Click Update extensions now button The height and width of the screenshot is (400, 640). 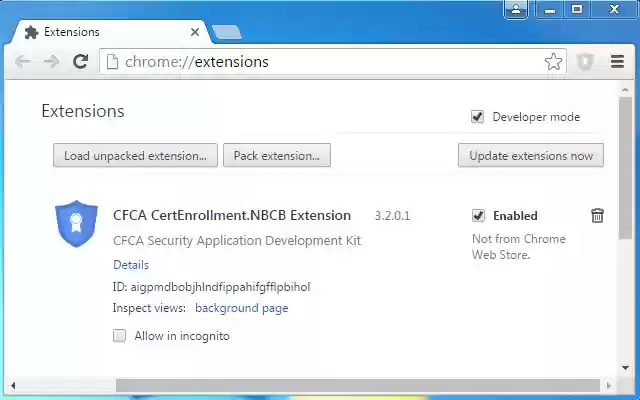[x=531, y=155]
